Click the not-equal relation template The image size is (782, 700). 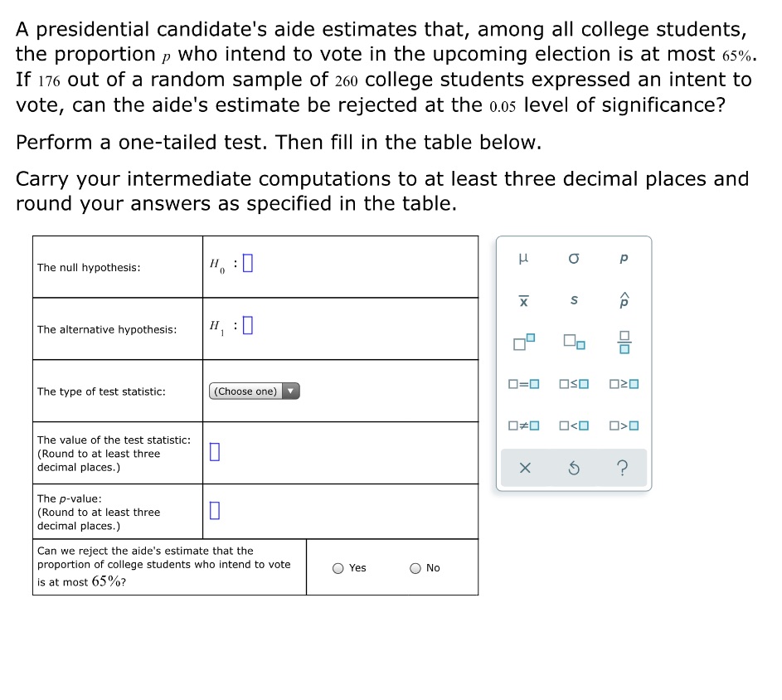click(523, 425)
